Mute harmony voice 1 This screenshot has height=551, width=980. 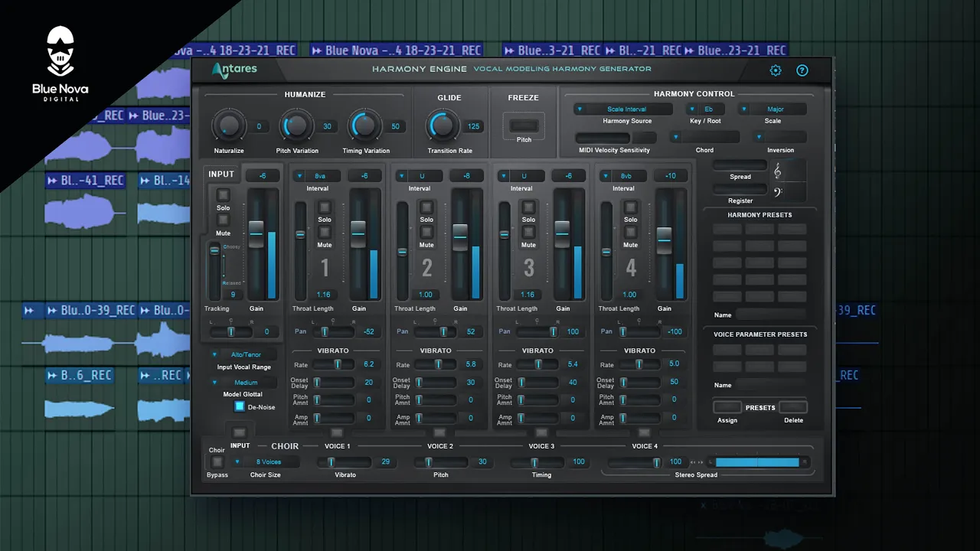coord(325,232)
